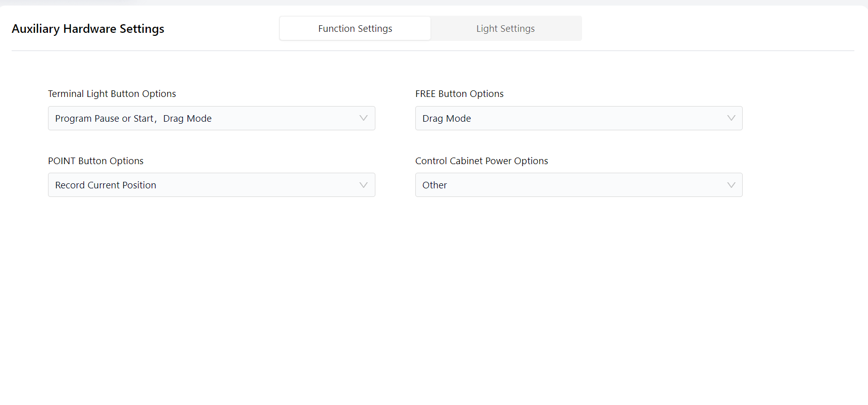Select the 'Record Current Position' value text
Screen dimensions: 868x405
pos(106,185)
